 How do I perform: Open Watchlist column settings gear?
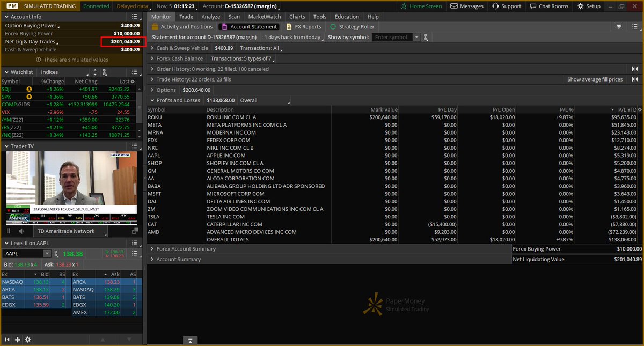[x=133, y=82]
